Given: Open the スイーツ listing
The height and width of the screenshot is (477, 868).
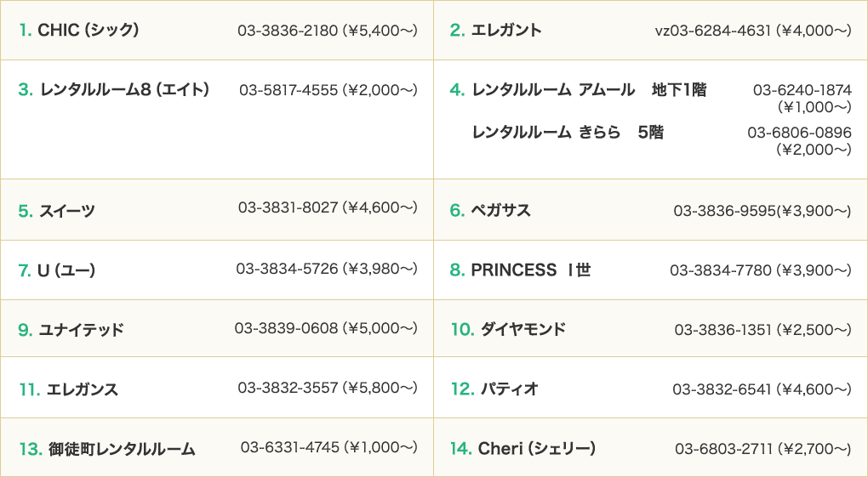Looking at the screenshot, I should pyautogui.click(x=67, y=211).
